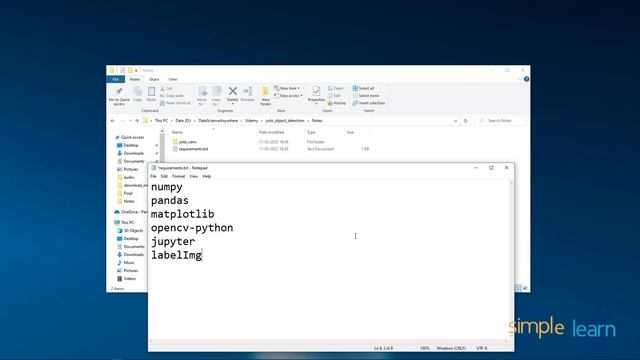Click the Up arrow in Explorer navigation
The height and width of the screenshot is (360, 640).
(137, 121)
